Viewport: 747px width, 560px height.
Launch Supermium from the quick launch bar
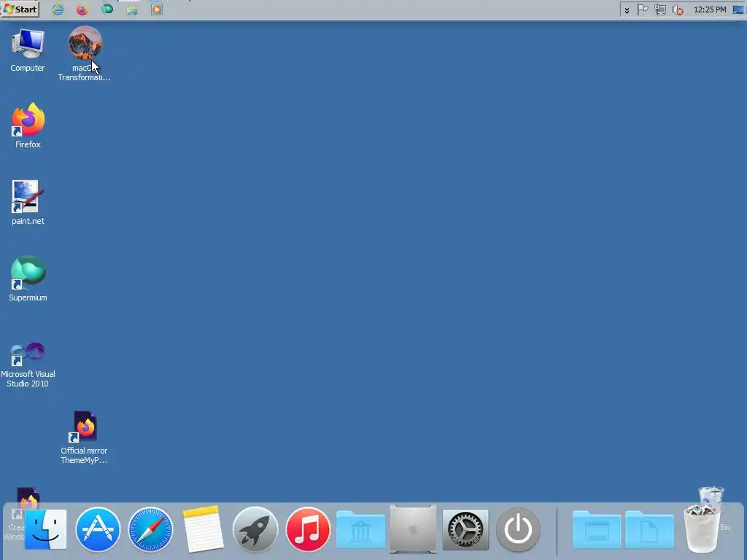[x=107, y=9]
